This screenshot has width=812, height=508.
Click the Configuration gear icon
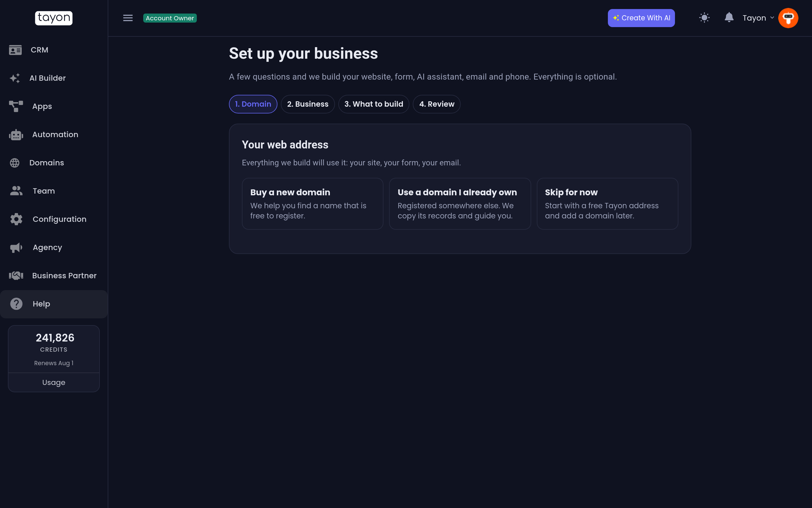coord(16,219)
